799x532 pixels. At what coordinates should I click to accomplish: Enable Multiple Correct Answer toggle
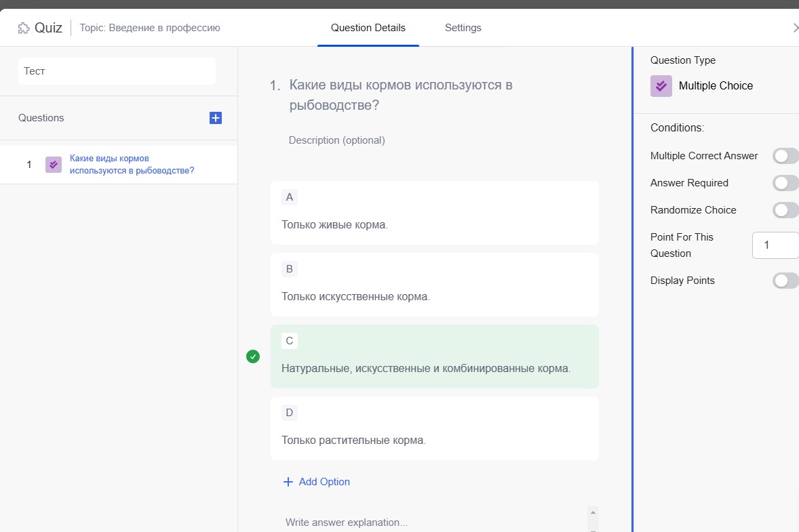point(785,156)
